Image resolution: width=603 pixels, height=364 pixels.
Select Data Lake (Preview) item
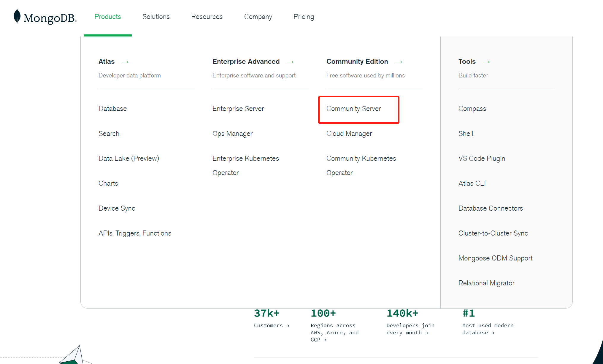coord(128,158)
